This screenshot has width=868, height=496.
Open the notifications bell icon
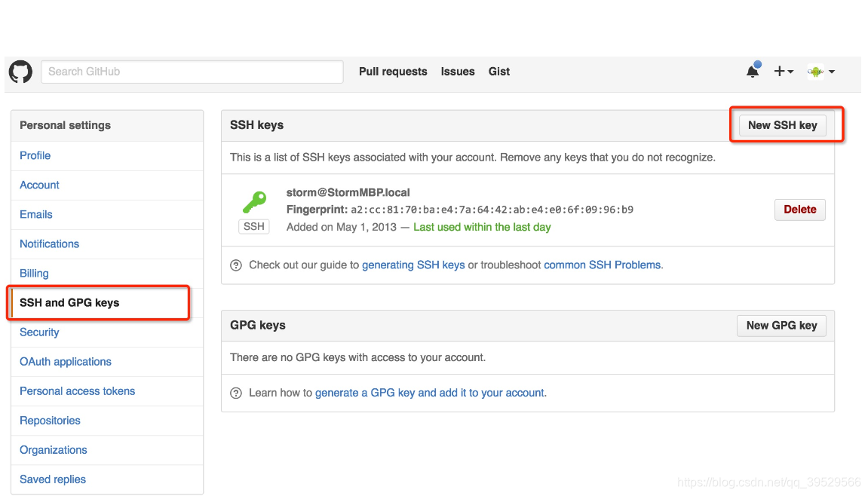(x=753, y=70)
